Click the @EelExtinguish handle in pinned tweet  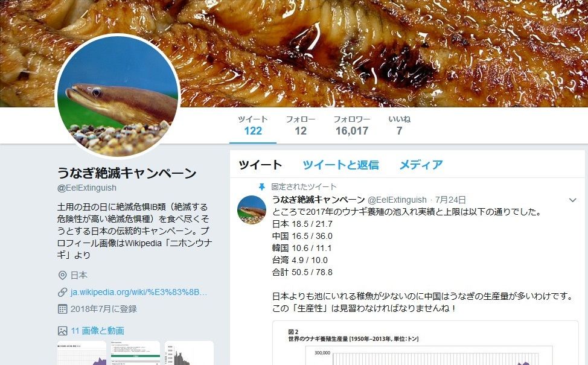(x=397, y=200)
